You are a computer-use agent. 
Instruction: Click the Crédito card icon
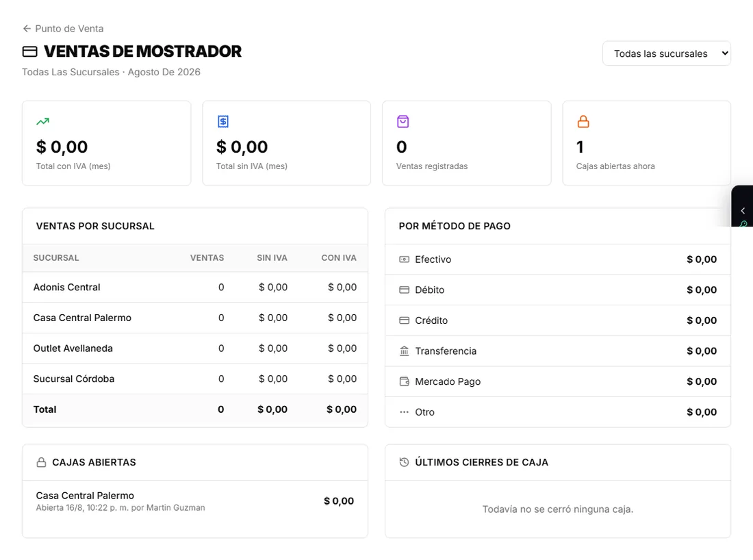[x=405, y=320]
